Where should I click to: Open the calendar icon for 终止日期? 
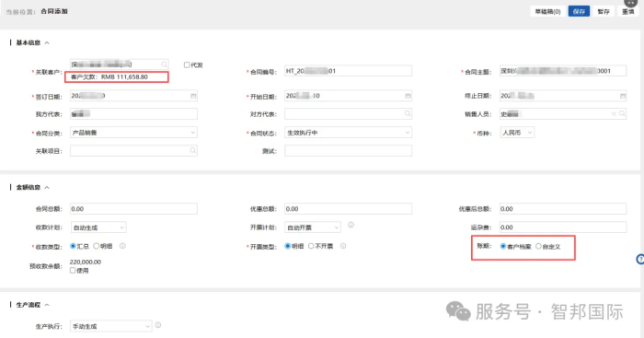623,96
